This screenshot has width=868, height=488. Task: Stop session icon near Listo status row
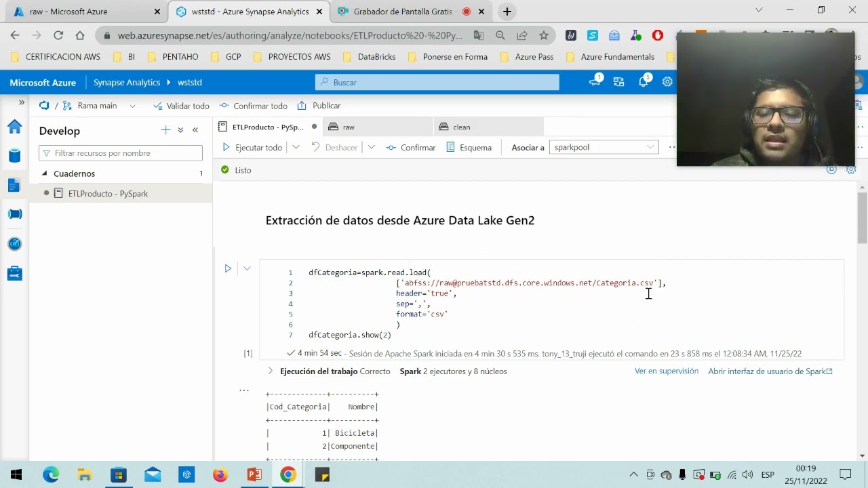point(831,169)
